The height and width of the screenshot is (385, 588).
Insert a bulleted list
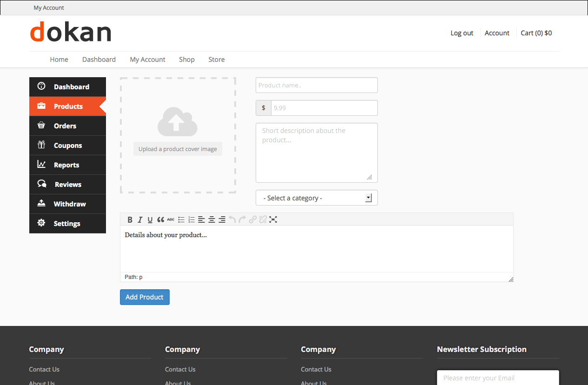181,219
